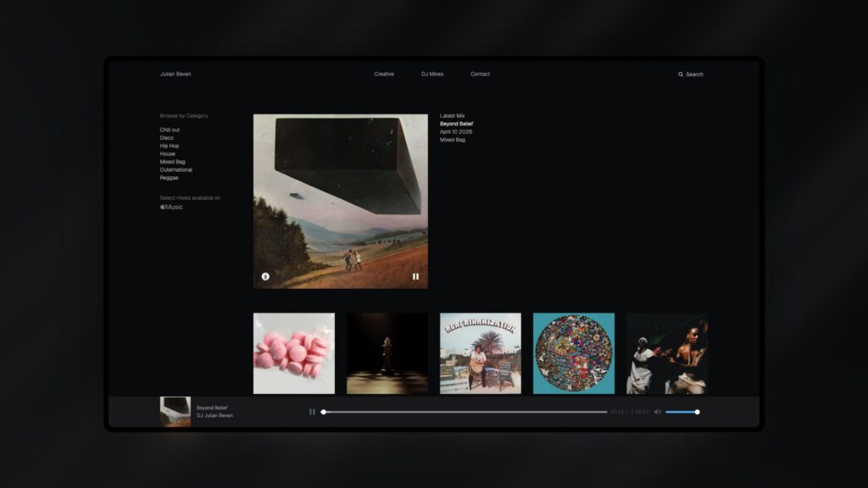
Task: Click the April 10 2026 date text
Action: pos(456,132)
